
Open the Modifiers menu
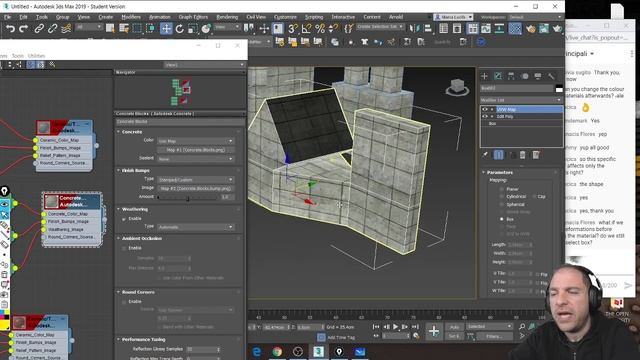[131, 17]
